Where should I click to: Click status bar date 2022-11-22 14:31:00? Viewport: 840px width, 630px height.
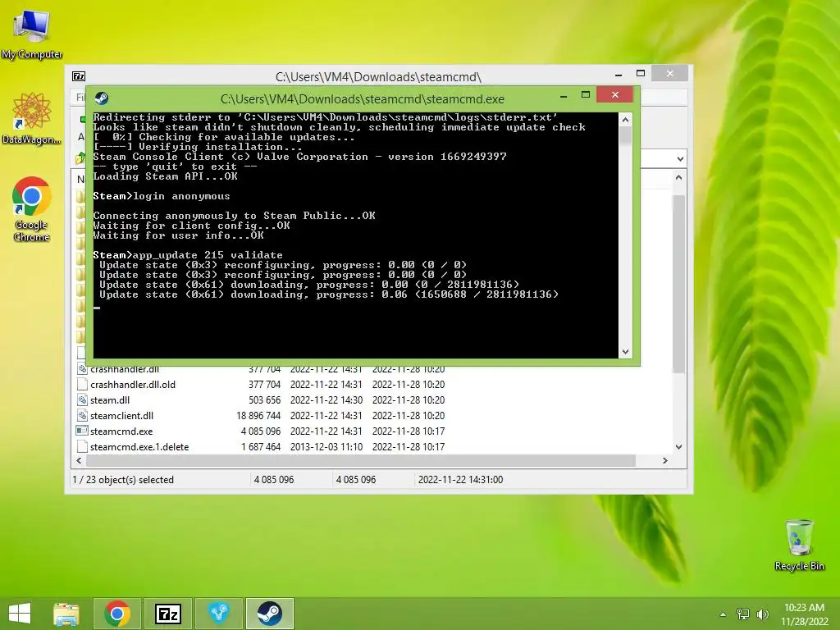pos(461,480)
